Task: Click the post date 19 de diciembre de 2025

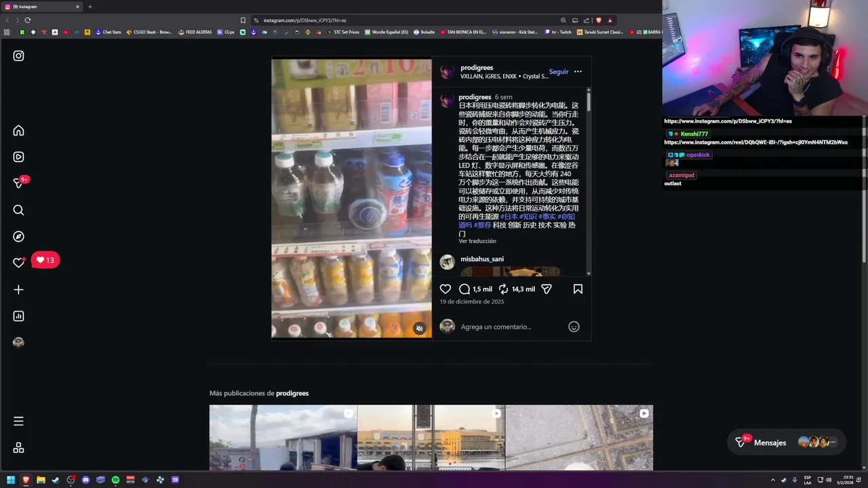Action: 472,302
